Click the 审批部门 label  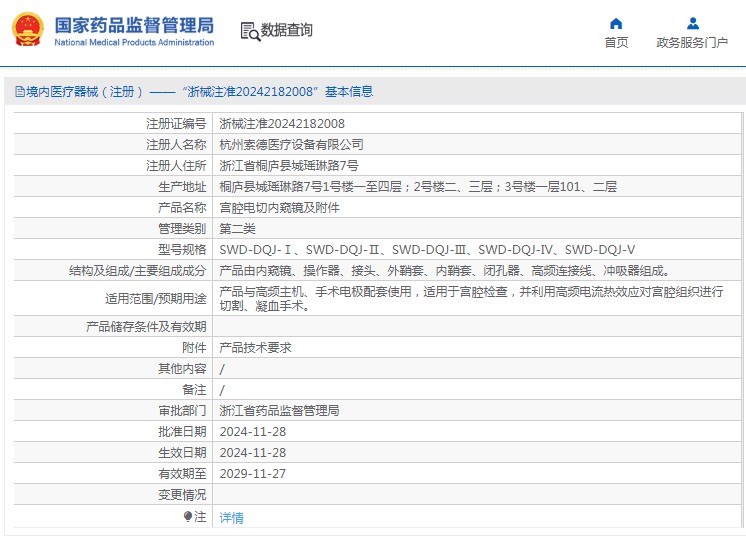(x=182, y=411)
